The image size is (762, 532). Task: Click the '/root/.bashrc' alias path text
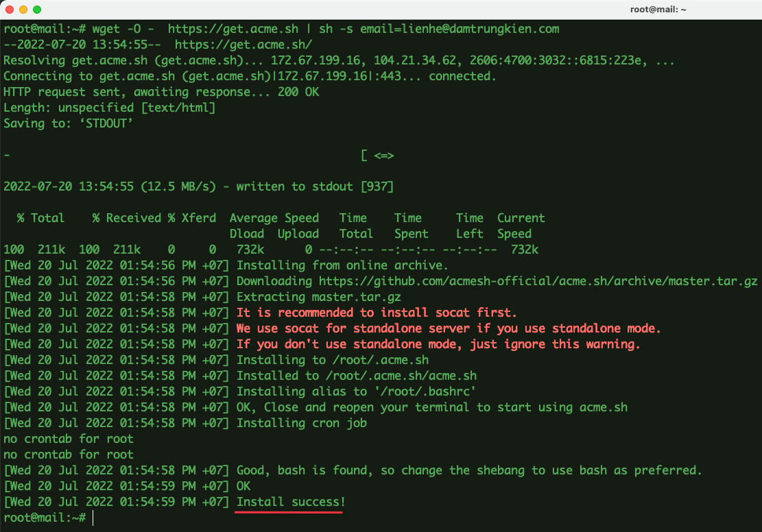[425, 391]
